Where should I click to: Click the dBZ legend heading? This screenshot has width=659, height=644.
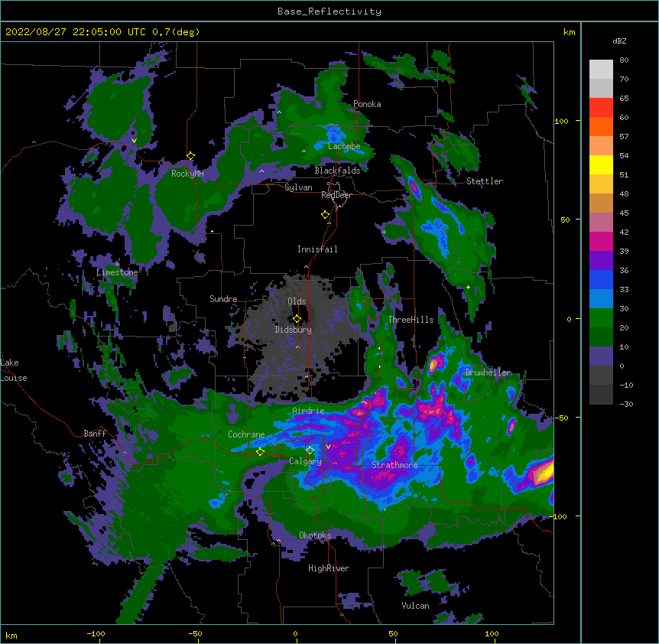pyautogui.click(x=619, y=41)
